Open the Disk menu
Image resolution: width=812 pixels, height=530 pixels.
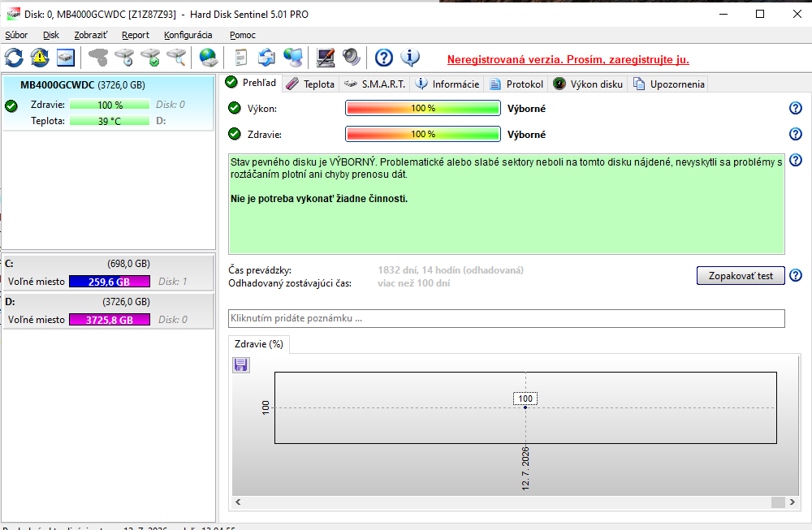click(50, 35)
